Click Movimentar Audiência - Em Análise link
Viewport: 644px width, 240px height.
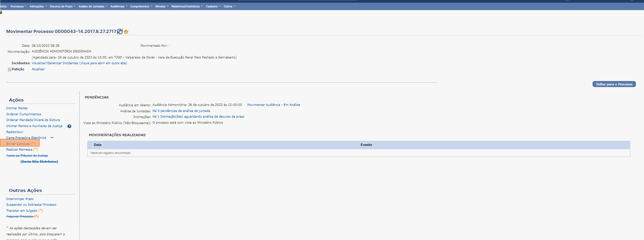[x=273, y=105]
